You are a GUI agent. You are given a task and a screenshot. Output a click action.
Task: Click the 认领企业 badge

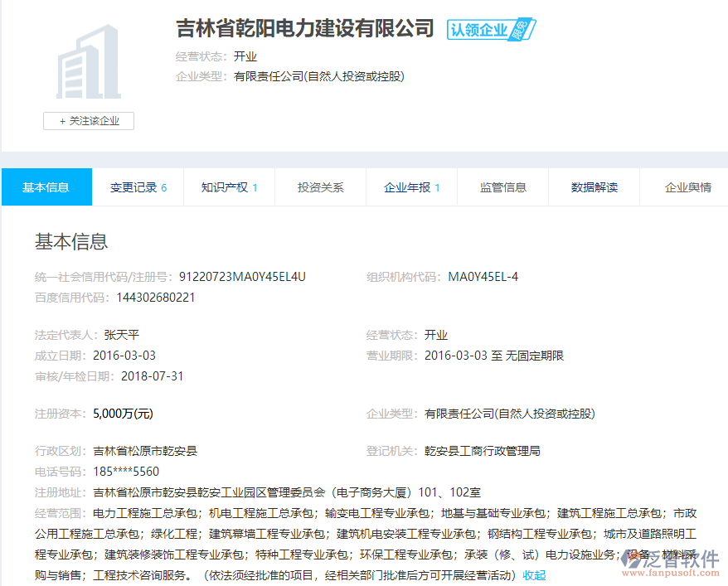[491, 30]
